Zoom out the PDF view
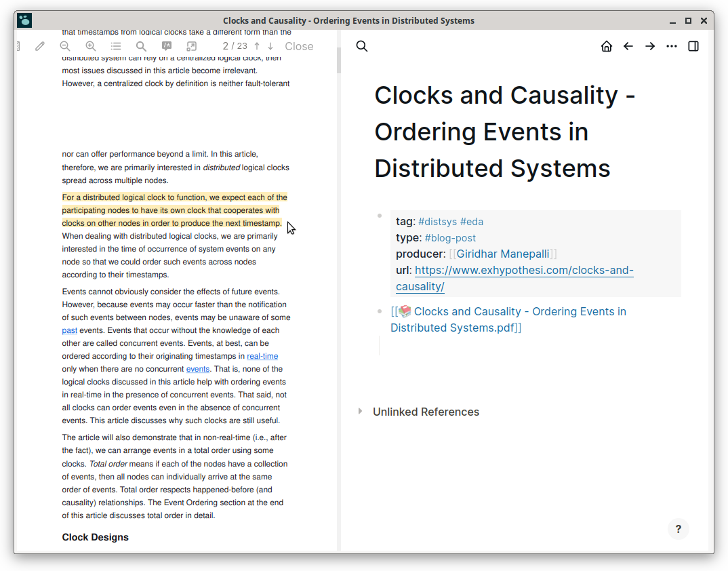 (x=65, y=46)
